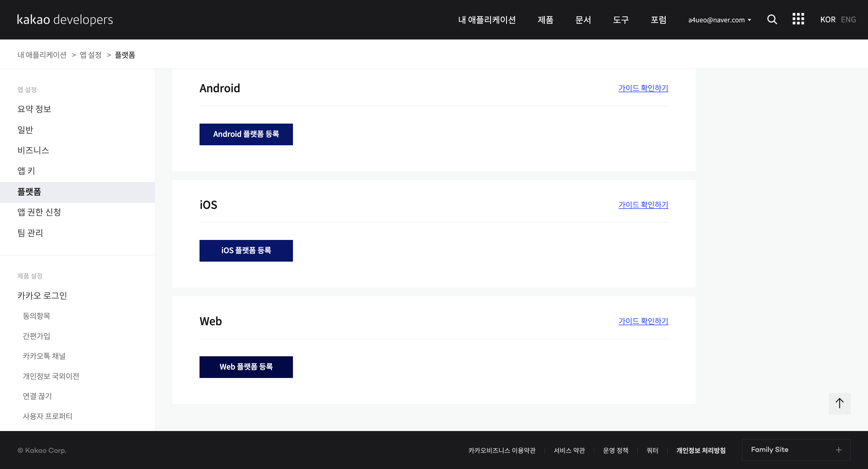
Task: Expand the Family Site plus icon
Action: pos(839,450)
